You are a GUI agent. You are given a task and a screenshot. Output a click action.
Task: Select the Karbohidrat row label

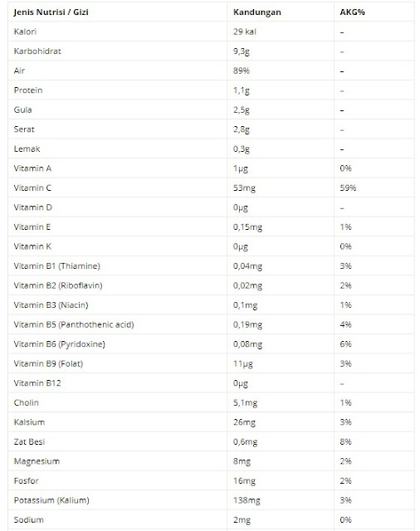coord(37,51)
